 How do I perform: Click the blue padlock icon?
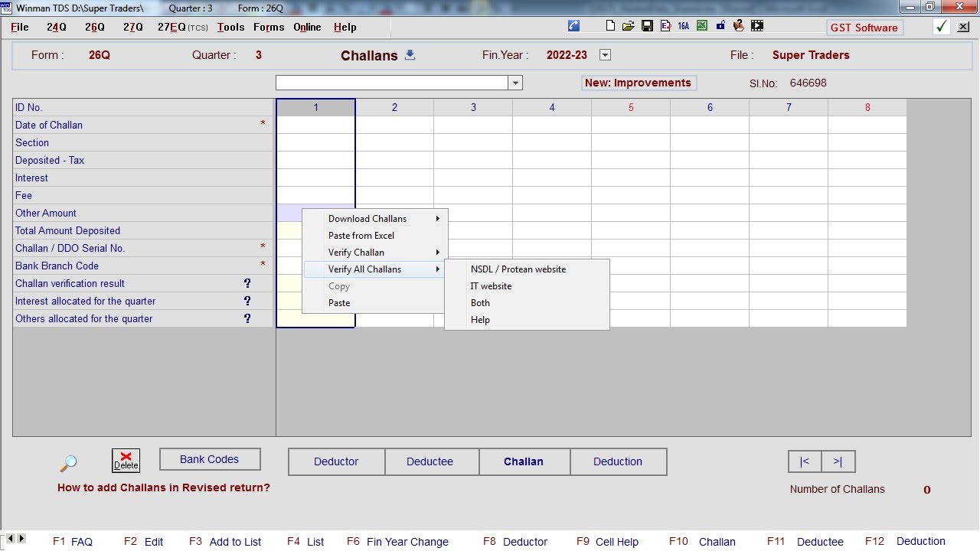point(720,26)
